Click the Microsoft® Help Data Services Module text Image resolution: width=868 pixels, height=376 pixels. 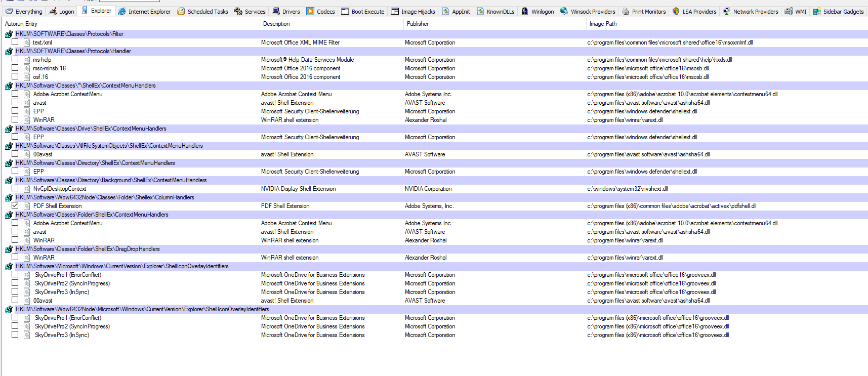point(307,60)
